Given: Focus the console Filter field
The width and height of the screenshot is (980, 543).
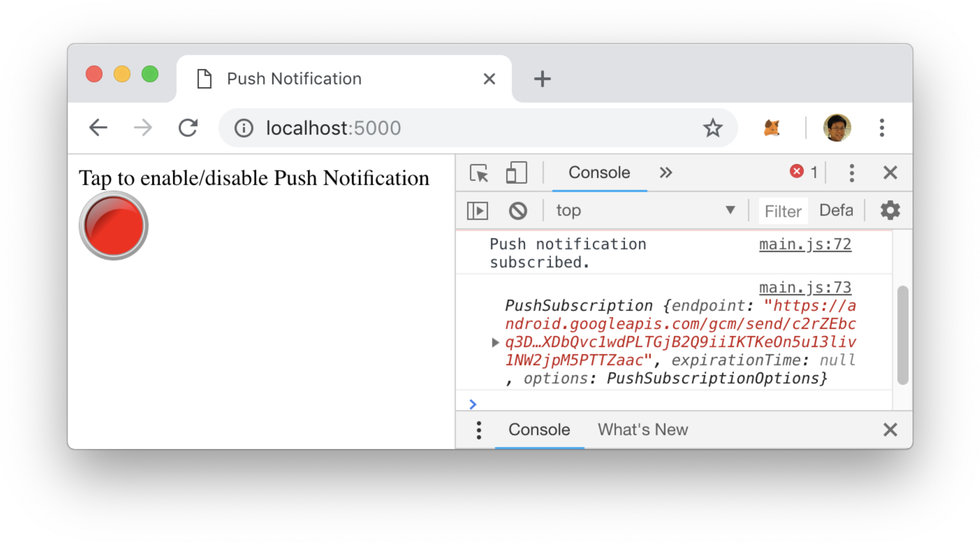Looking at the screenshot, I should click(783, 211).
